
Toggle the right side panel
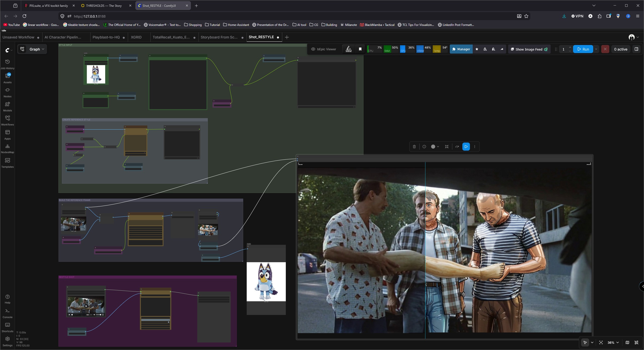636,49
